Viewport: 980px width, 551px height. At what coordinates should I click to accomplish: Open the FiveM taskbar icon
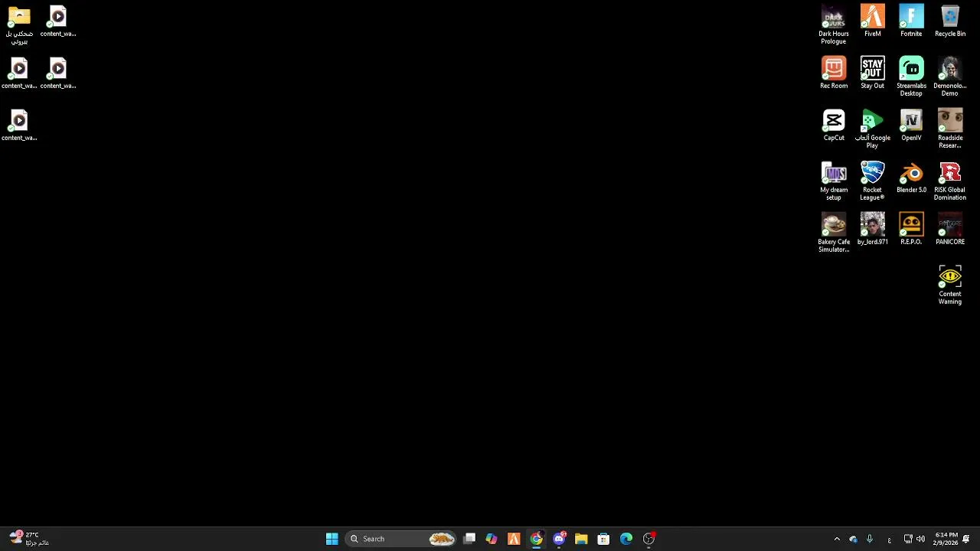(x=514, y=539)
